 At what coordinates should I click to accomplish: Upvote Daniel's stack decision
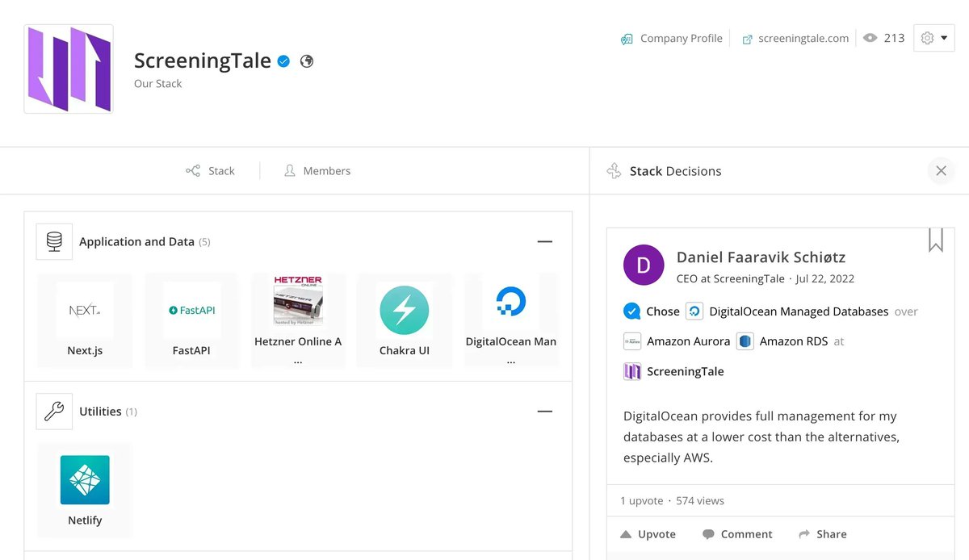pyautogui.click(x=648, y=534)
